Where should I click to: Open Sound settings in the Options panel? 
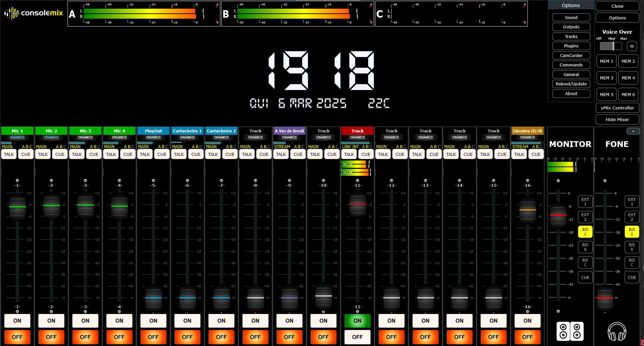[x=571, y=17]
